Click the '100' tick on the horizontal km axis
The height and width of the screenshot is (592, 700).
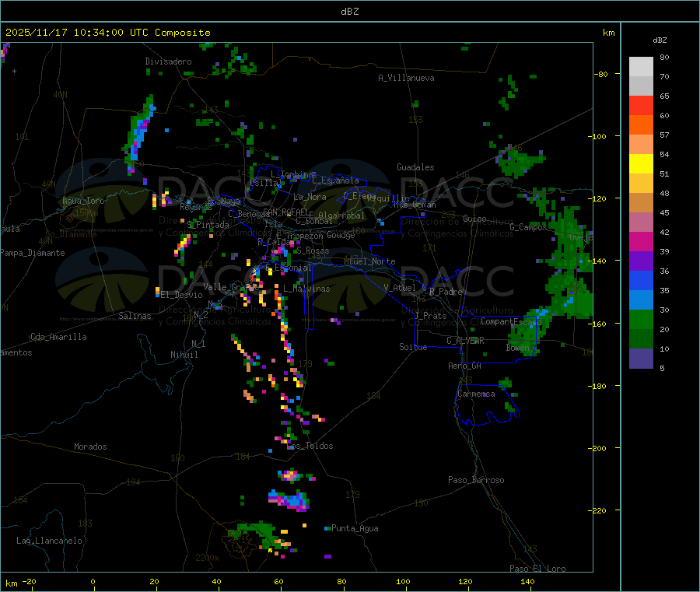[403, 581]
